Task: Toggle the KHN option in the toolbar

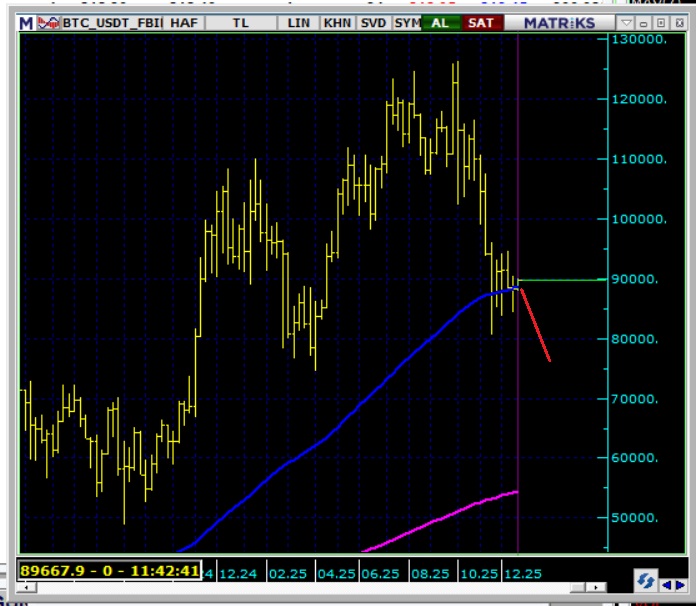Action: [x=337, y=22]
